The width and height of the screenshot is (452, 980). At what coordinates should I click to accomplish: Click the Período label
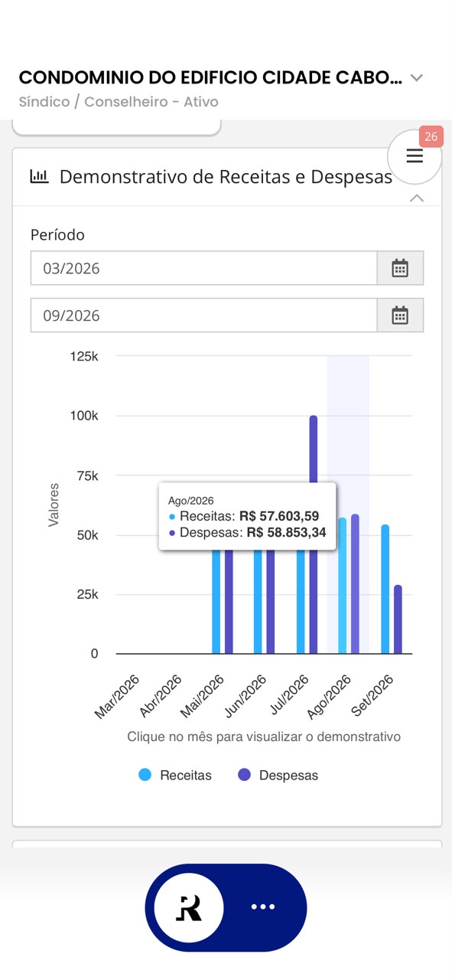pos(57,235)
